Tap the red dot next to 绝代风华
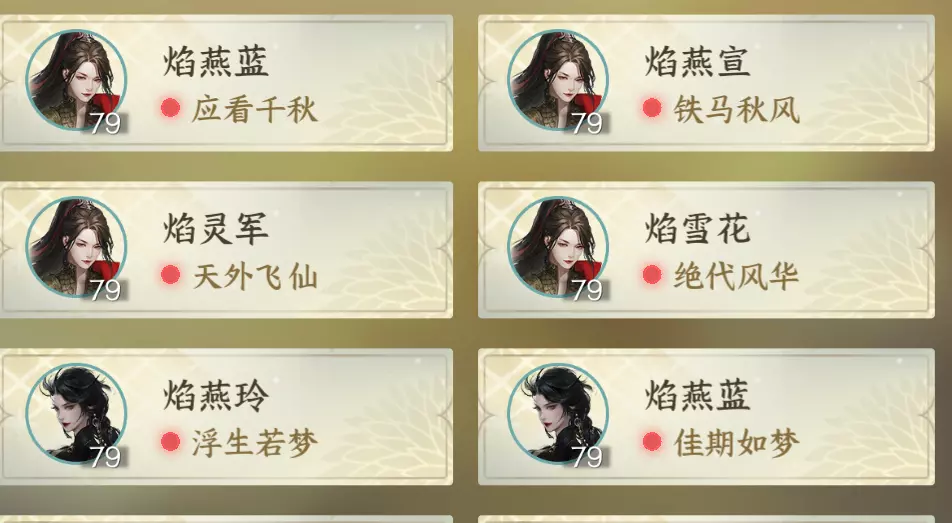The width and height of the screenshot is (952, 523). click(x=652, y=275)
